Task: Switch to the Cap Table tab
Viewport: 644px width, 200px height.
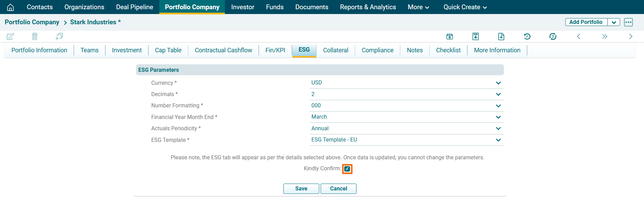Action: 168,50
